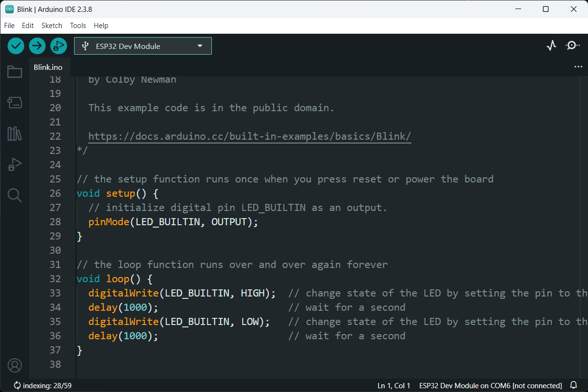The height and width of the screenshot is (392, 588).
Task: Open the editor tab options ellipsis menu
Action: click(578, 67)
